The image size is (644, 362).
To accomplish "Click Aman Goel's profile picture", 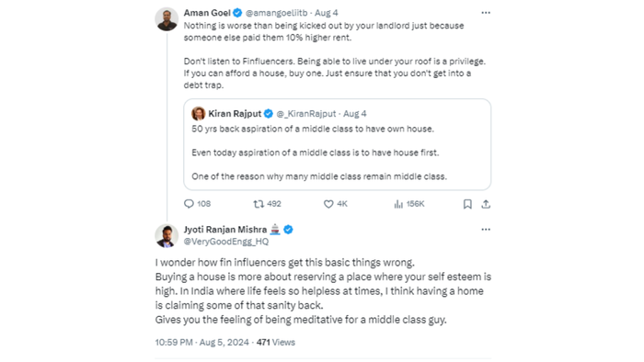I will pos(167,19).
